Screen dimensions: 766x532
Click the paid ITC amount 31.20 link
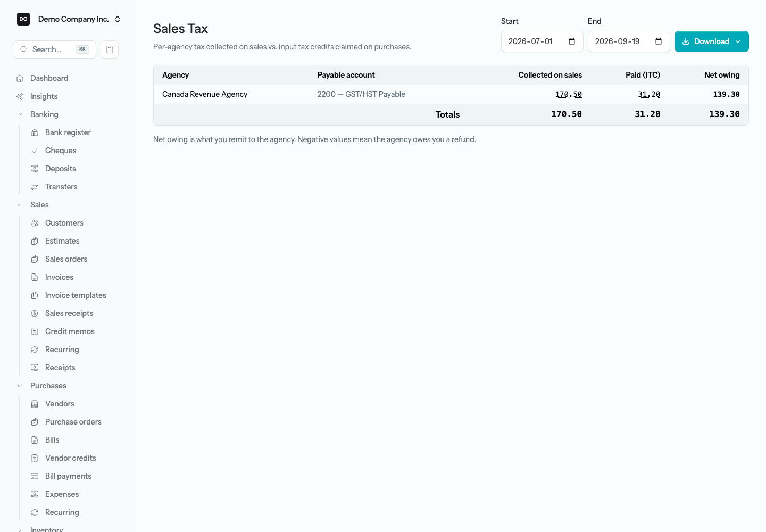pyautogui.click(x=649, y=94)
